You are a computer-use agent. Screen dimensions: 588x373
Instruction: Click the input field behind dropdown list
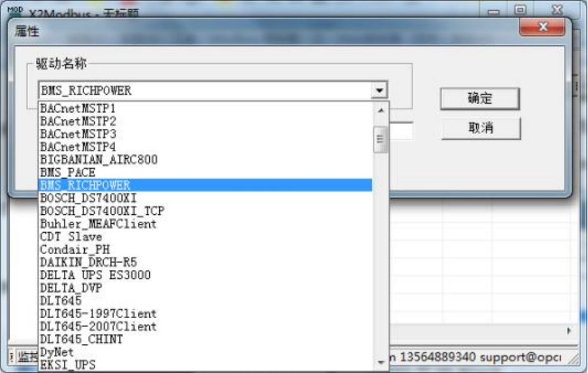(401, 131)
